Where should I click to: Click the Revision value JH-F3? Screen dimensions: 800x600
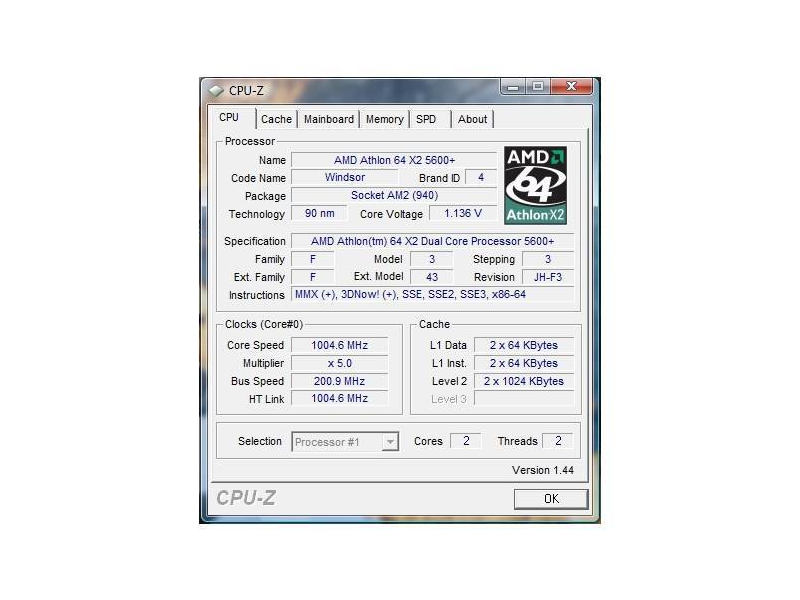point(548,277)
